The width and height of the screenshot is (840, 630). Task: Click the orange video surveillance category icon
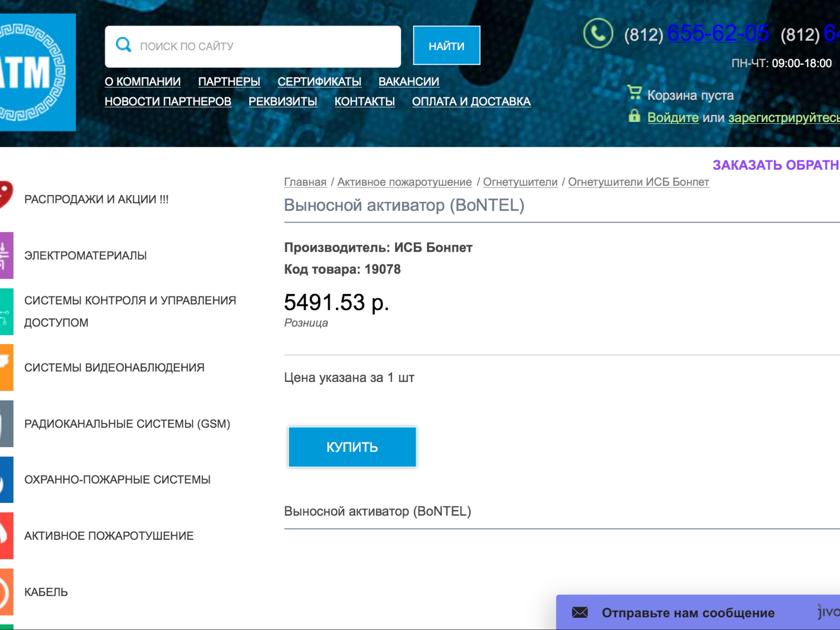pyautogui.click(x=6, y=367)
